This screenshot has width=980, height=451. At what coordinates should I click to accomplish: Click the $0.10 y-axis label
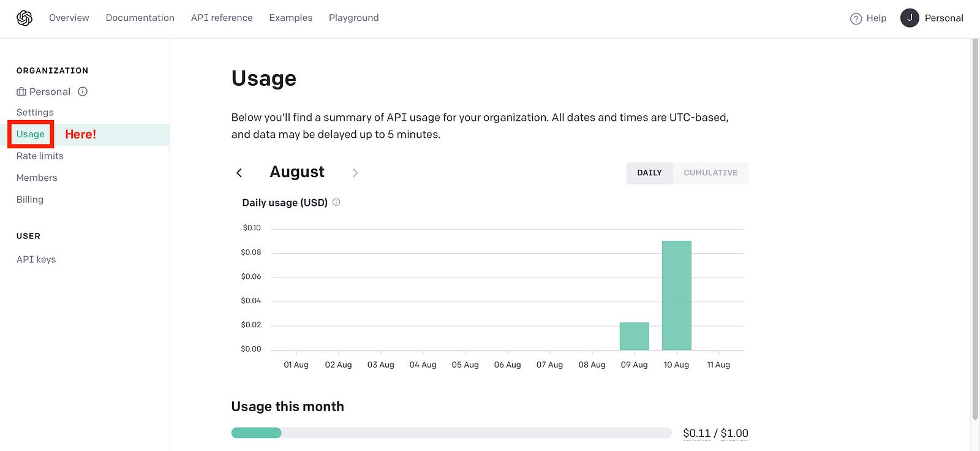pyautogui.click(x=252, y=228)
